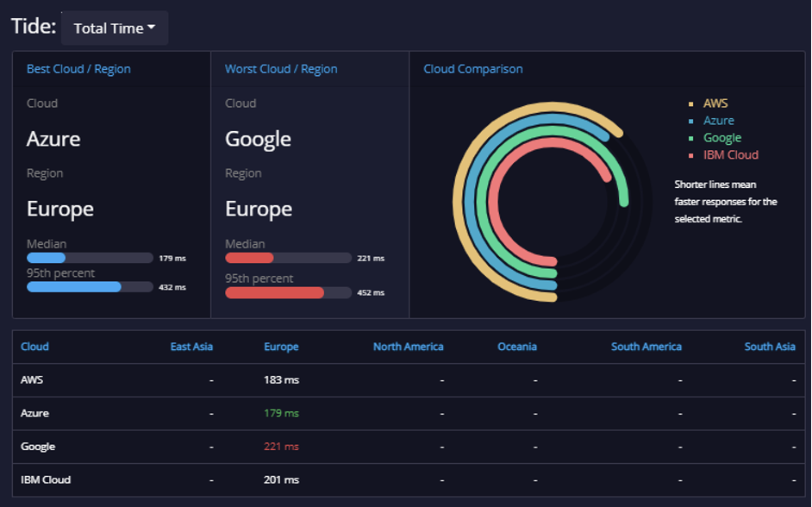The image size is (812, 507).
Task: Click the red IBM Cloud ring in chart
Action: pos(493,202)
